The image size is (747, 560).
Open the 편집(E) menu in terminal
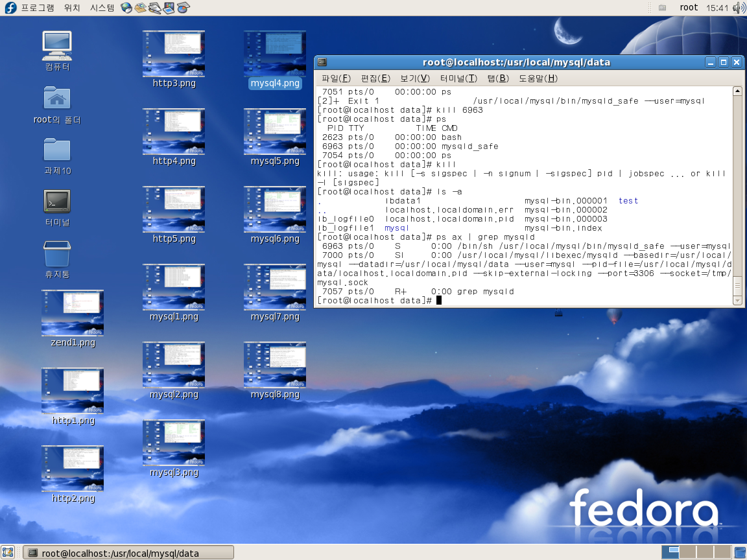(375, 78)
